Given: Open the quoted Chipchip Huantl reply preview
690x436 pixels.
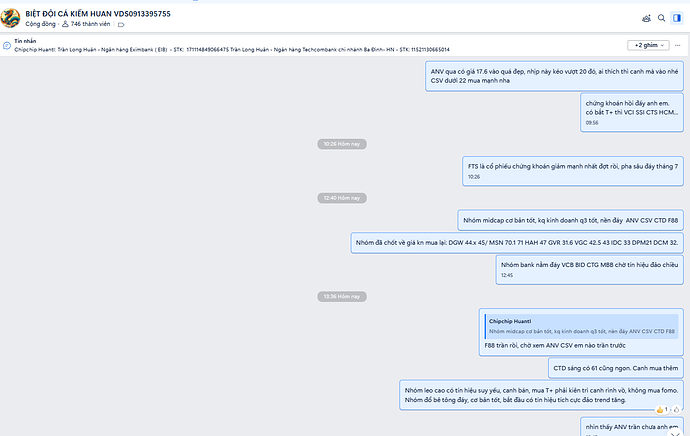Looking at the screenshot, I should click(x=581, y=326).
